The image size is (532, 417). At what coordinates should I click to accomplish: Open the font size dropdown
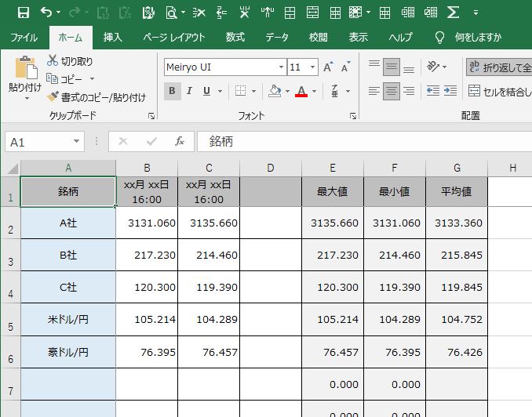313,67
